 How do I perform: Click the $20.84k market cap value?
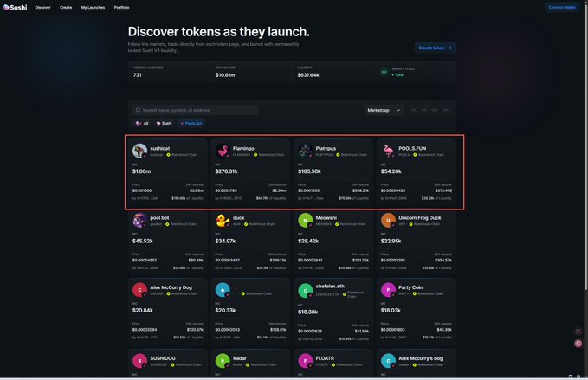pyautogui.click(x=143, y=310)
